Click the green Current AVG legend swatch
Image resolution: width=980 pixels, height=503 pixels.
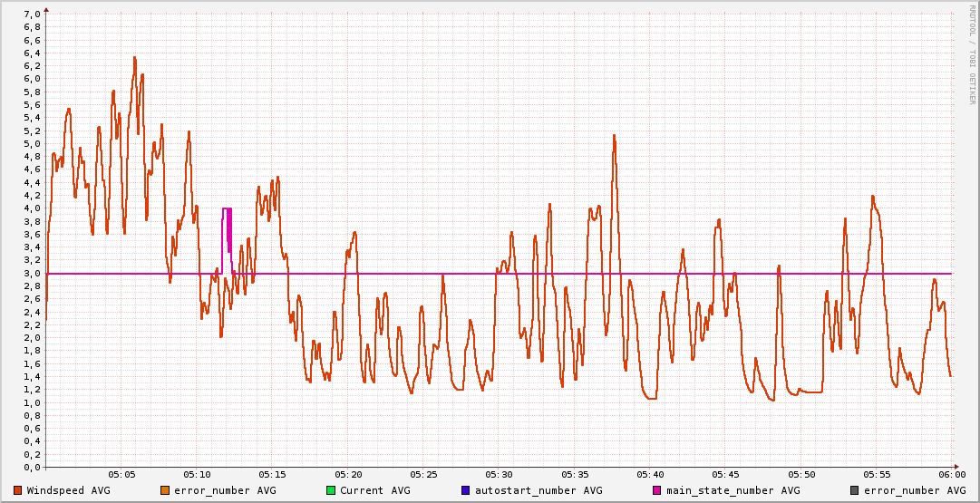pos(331,490)
